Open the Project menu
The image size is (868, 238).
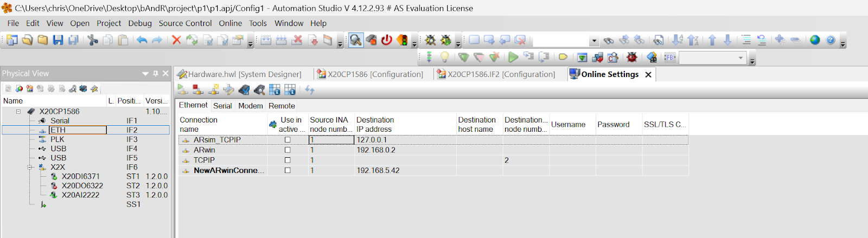point(109,23)
